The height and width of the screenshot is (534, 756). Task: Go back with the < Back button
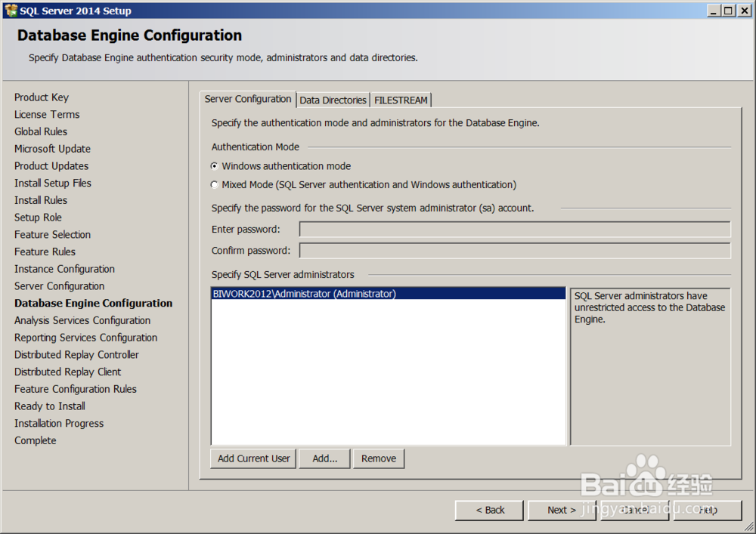click(x=489, y=510)
